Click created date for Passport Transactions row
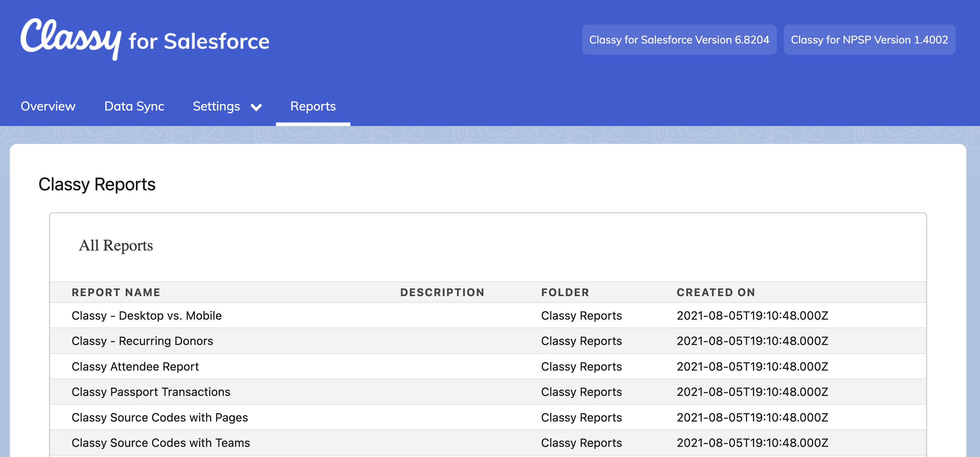 [x=752, y=392]
